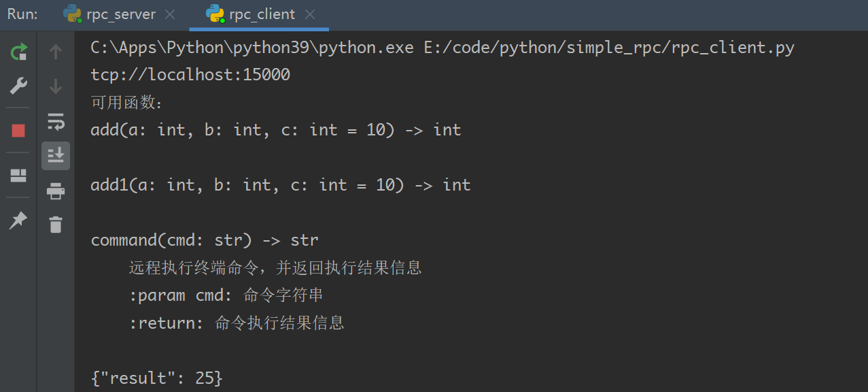Close the rpc_server tab

click(x=170, y=14)
